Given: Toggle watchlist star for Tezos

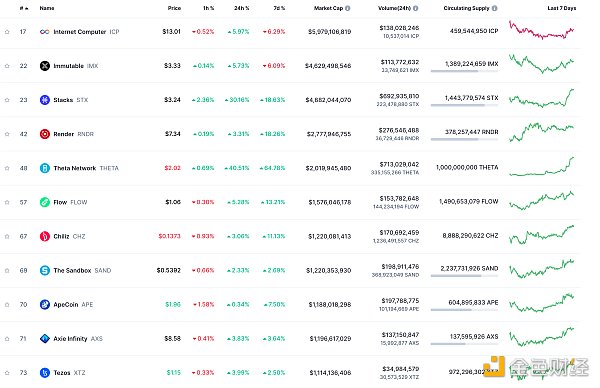Looking at the screenshot, I should pyautogui.click(x=7, y=373).
